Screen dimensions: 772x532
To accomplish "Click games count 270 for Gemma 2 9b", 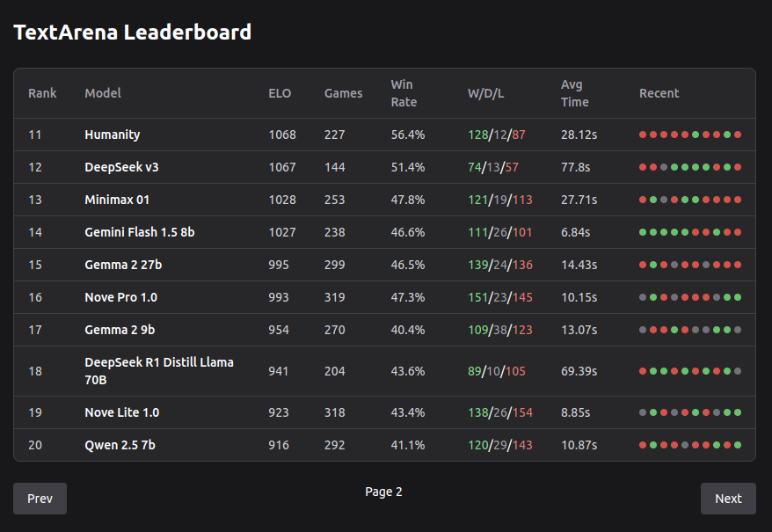I will tap(334, 330).
